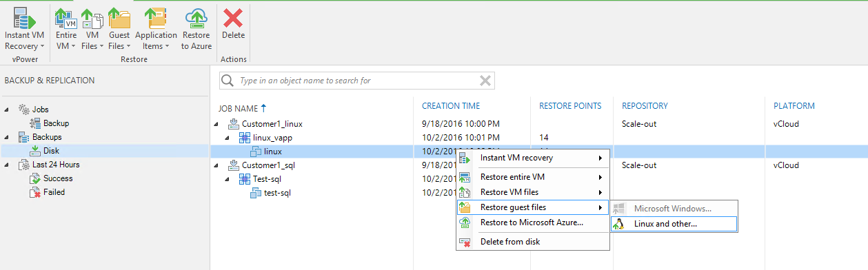Collapse Customer1_sql job row
Screen dimensions: 868x270
tap(216, 165)
